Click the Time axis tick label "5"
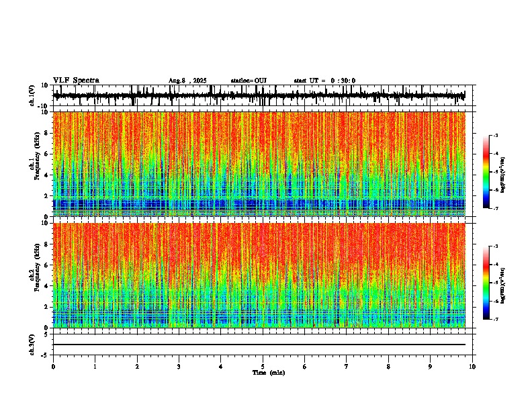This screenshot has width=532, height=411. click(x=263, y=367)
